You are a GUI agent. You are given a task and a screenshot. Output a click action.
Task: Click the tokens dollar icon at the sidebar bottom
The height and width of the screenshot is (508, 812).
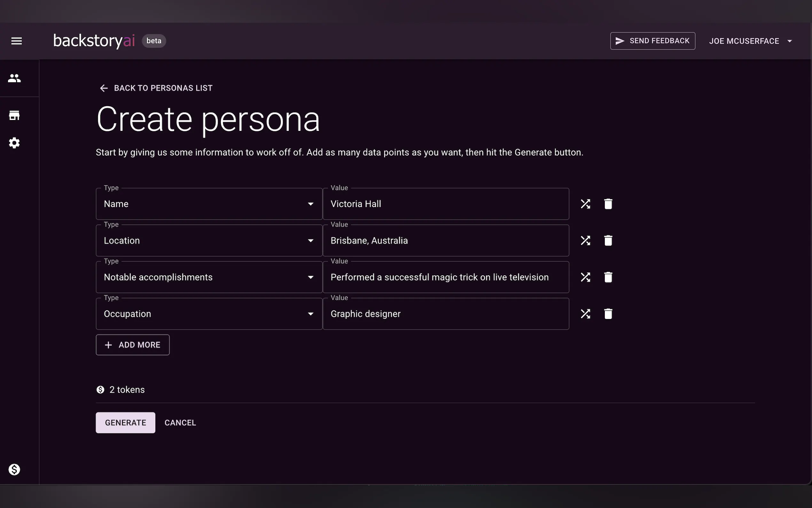click(x=14, y=469)
